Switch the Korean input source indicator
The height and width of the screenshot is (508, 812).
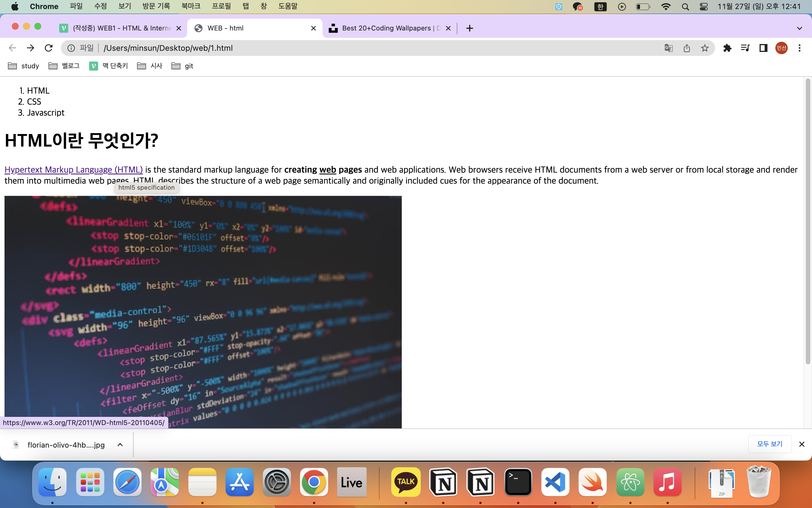[x=600, y=7]
